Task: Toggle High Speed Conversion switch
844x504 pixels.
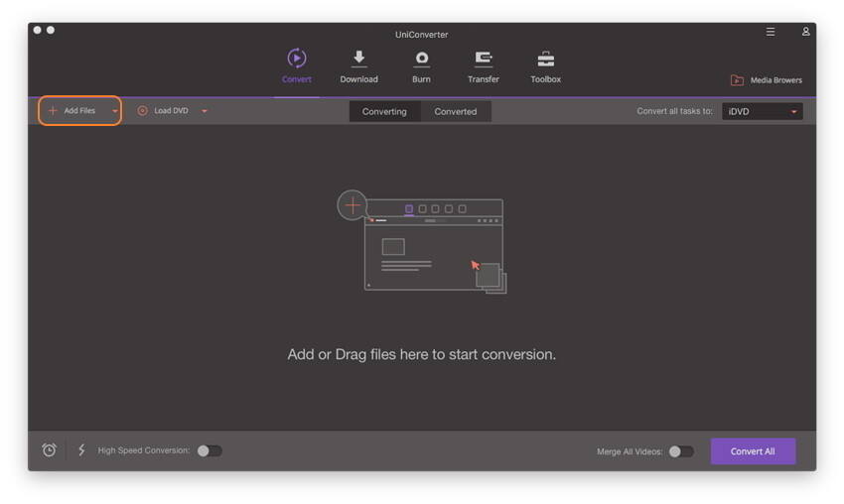Action: point(210,450)
